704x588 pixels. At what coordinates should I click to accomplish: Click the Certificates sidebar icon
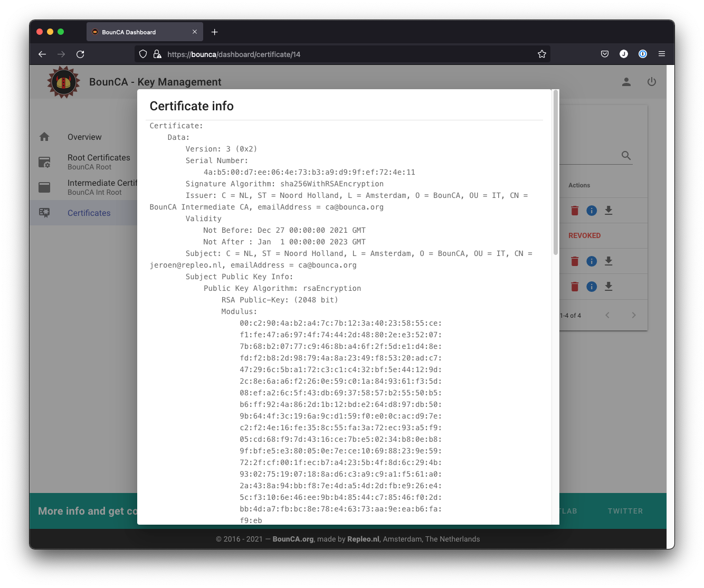pos(44,213)
